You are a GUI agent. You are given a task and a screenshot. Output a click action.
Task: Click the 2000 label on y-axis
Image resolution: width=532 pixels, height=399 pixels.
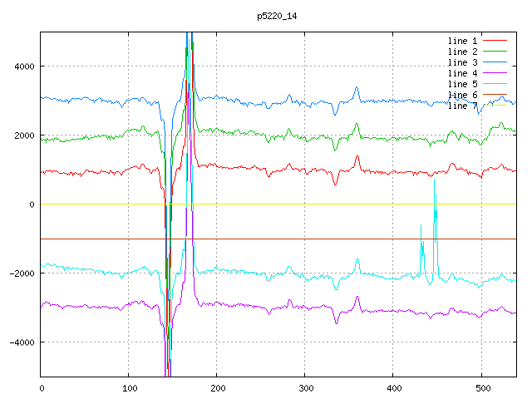coord(23,135)
